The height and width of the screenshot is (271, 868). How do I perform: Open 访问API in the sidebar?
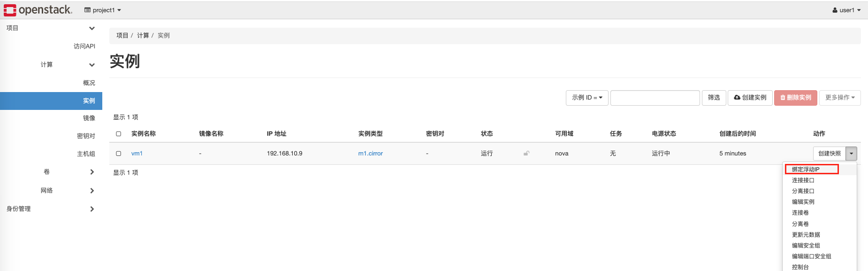click(x=84, y=46)
